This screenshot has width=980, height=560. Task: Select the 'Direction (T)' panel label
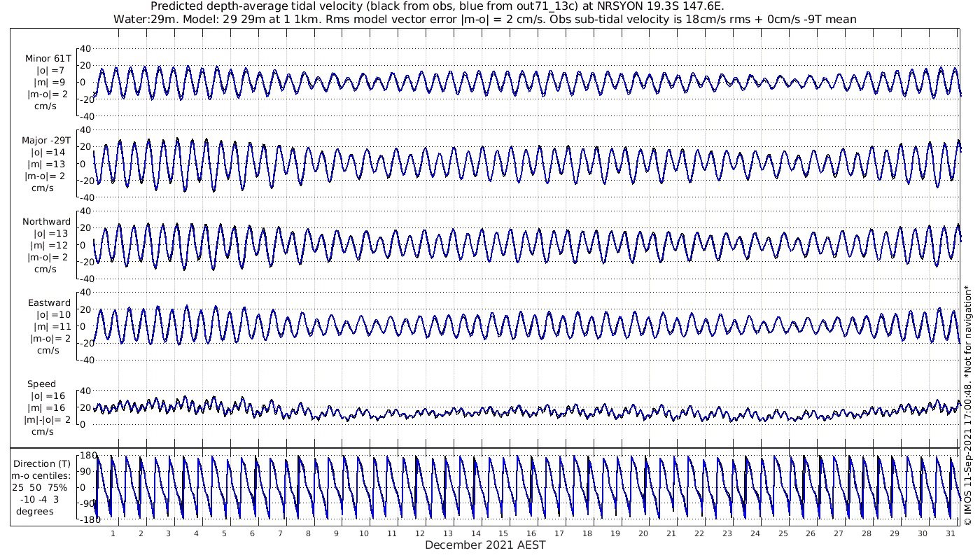[x=43, y=463]
